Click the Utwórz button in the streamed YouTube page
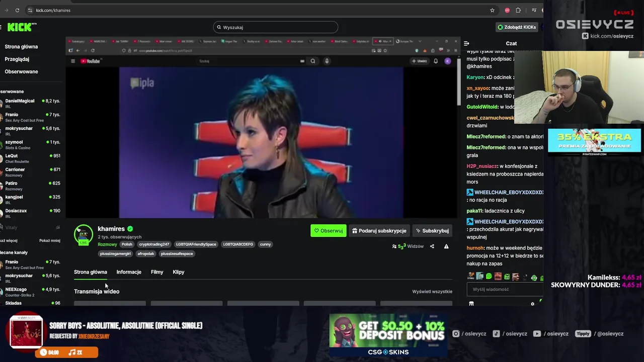Viewport: 644px width, 362px height. pyautogui.click(x=420, y=61)
